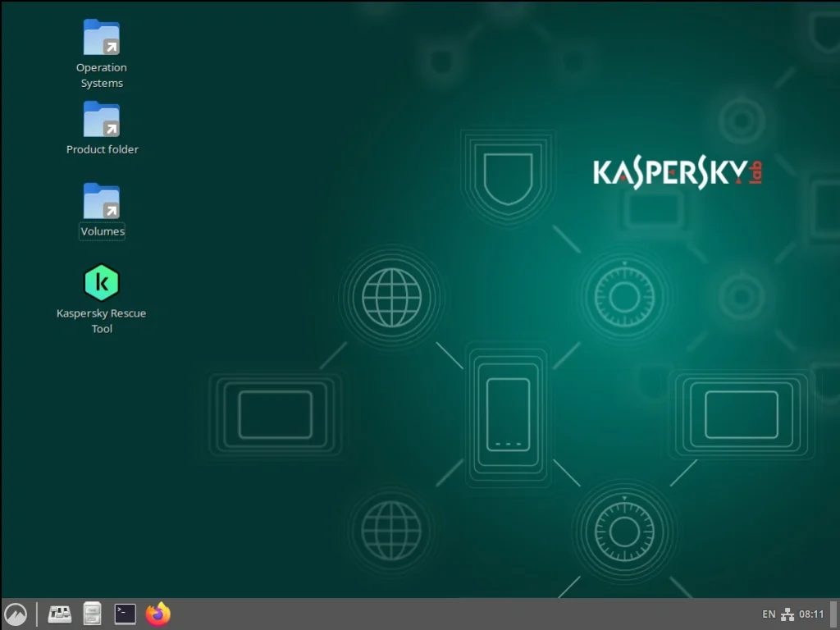
Task: Open the Operation Systems folder icon
Action: (102, 37)
